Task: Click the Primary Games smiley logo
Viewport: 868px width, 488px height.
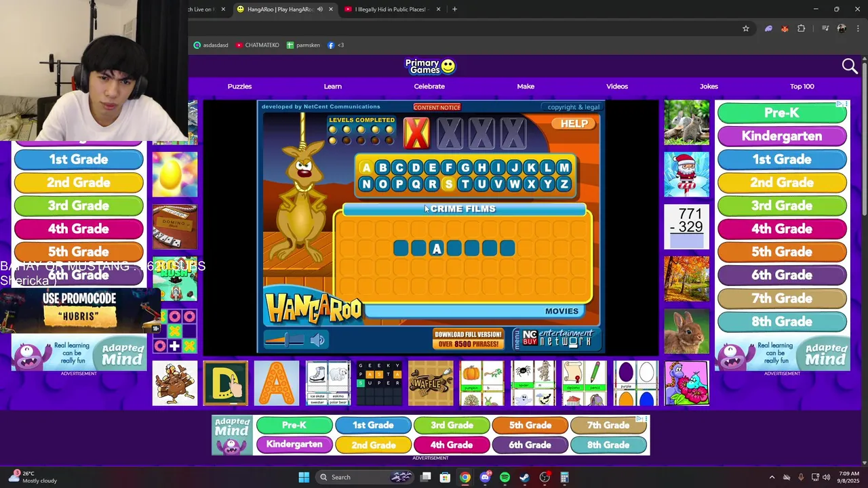Action: click(431, 66)
